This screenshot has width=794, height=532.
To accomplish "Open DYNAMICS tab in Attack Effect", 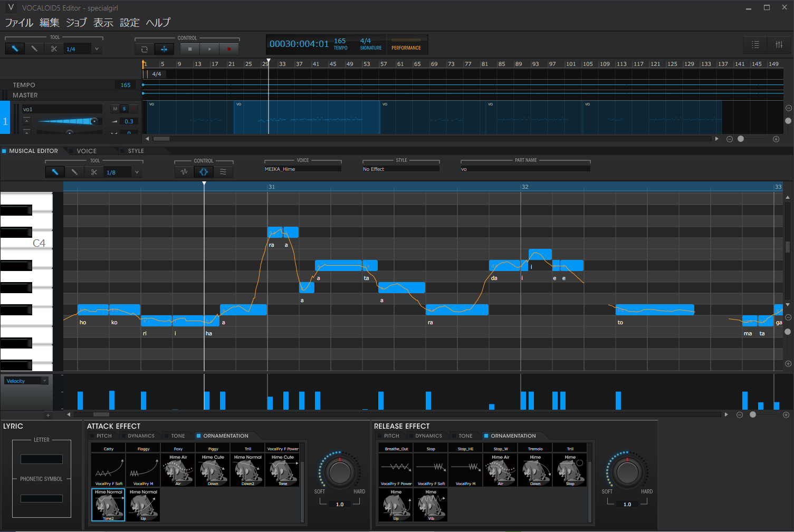I will point(141,436).
